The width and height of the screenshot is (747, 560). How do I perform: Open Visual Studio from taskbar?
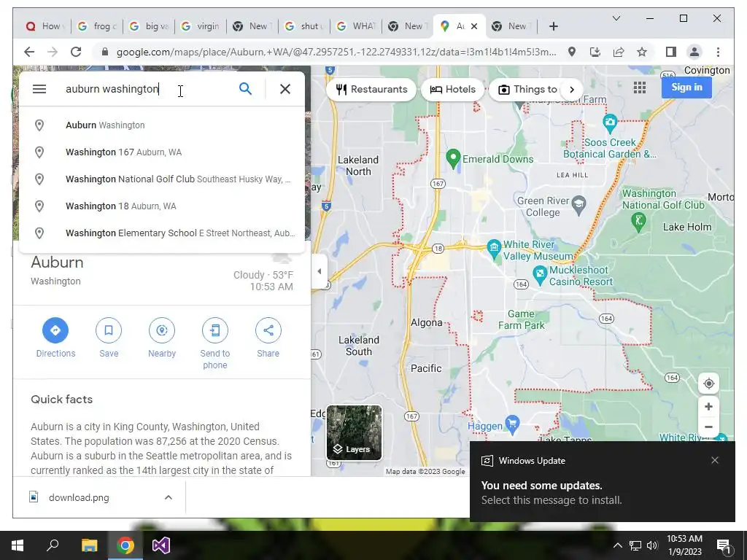pos(161,545)
